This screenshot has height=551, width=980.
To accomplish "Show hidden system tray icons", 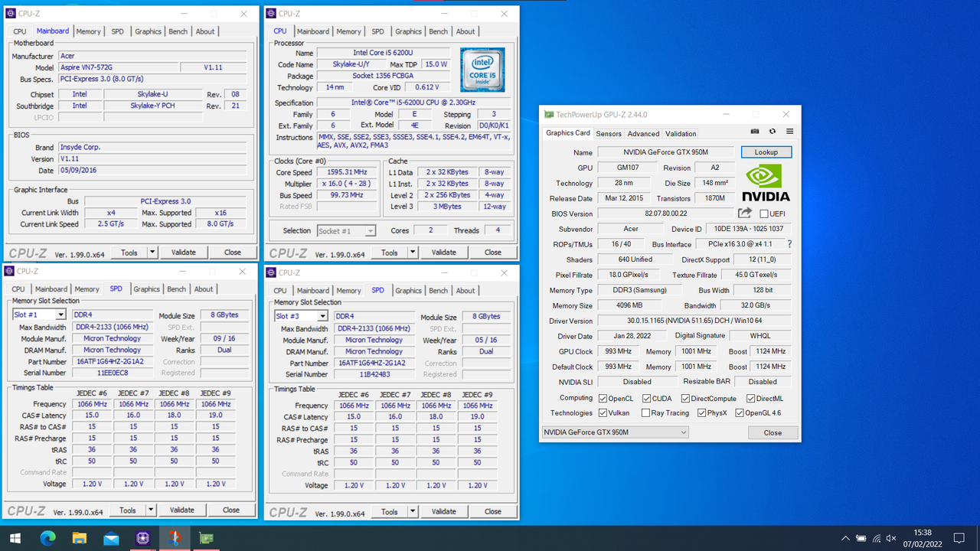I will tap(845, 539).
